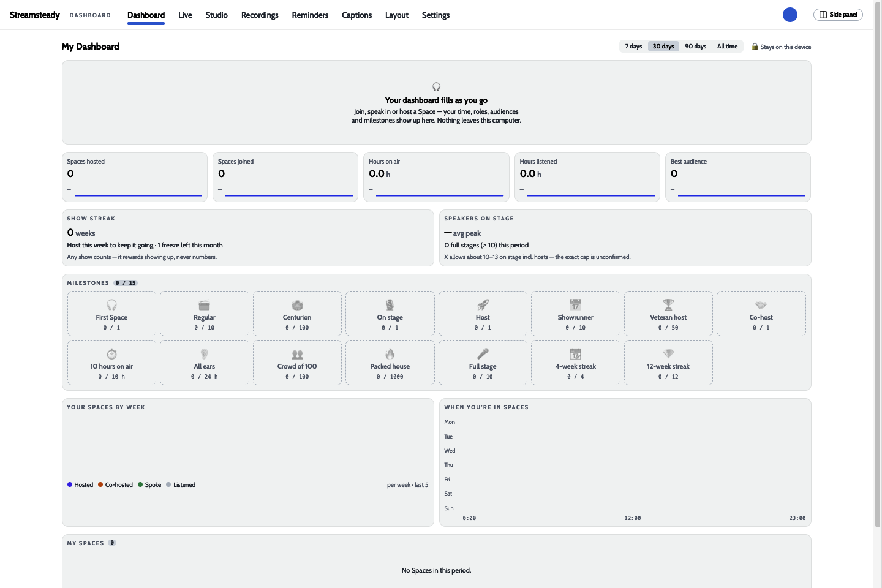Image resolution: width=882 pixels, height=588 pixels.
Task: Open the Recordings tab
Action: pos(260,15)
